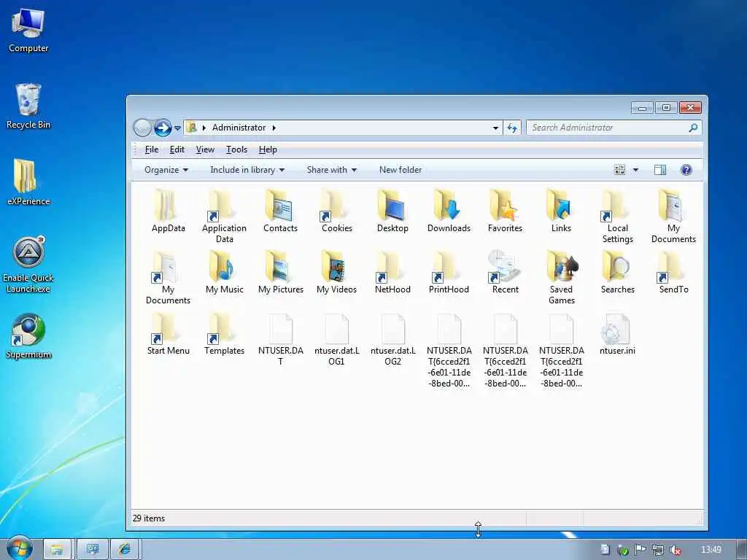Select the Supermium desktop shortcut
Image resolution: width=747 pixels, height=560 pixels.
[28, 335]
